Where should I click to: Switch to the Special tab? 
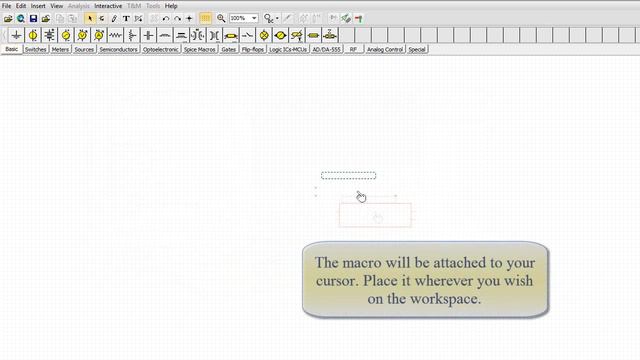417,49
